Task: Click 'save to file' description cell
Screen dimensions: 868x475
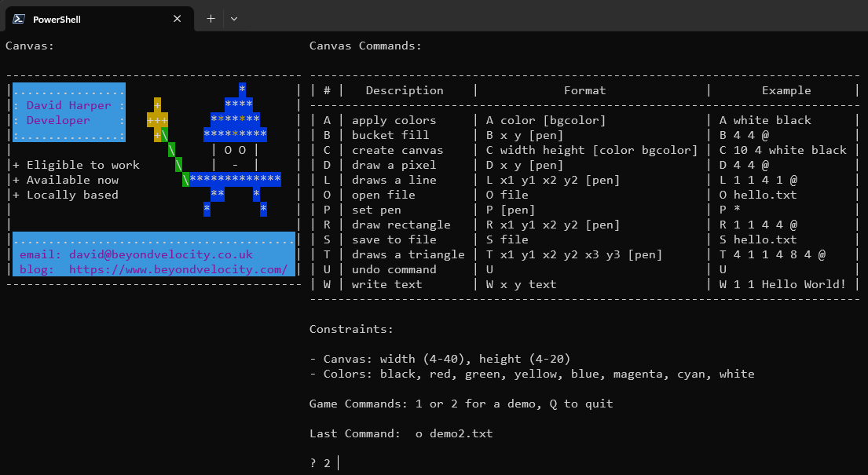Action: [394, 239]
